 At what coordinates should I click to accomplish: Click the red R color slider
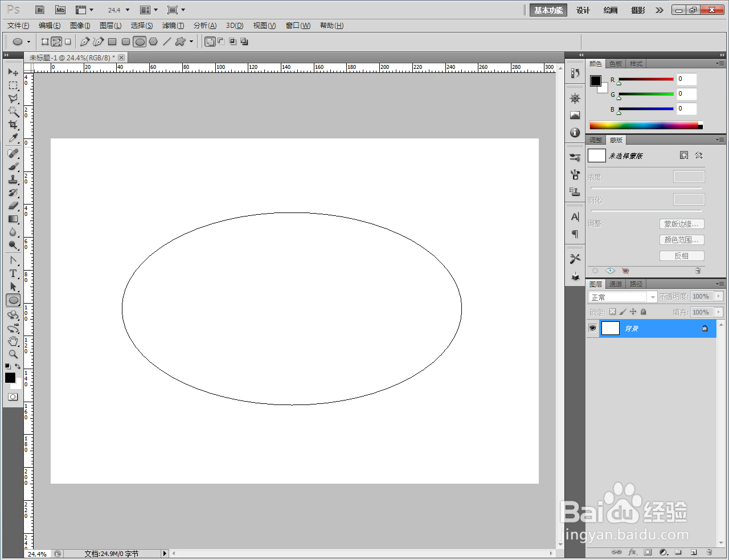[x=646, y=79]
